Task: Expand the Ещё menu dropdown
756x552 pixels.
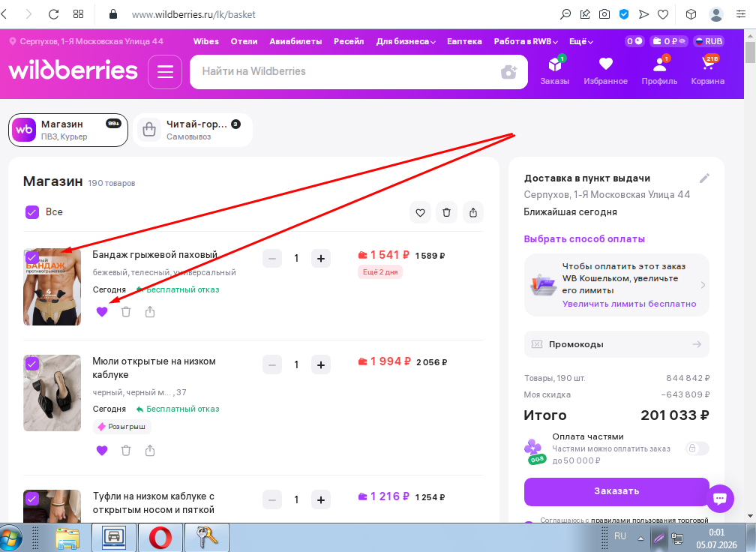Action: (x=581, y=41)
